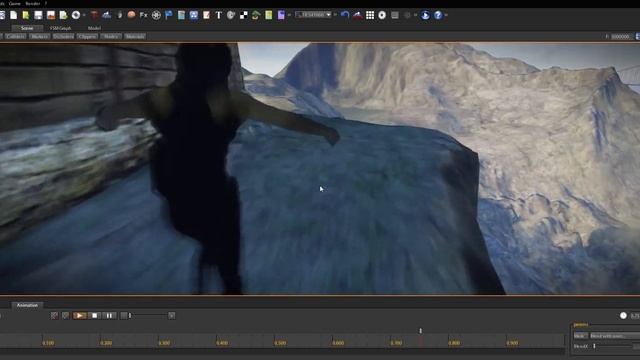Viewport: 640px width, 360px height.
Task: Click the BlendX slider handle
Action: [x=594, y=346]
